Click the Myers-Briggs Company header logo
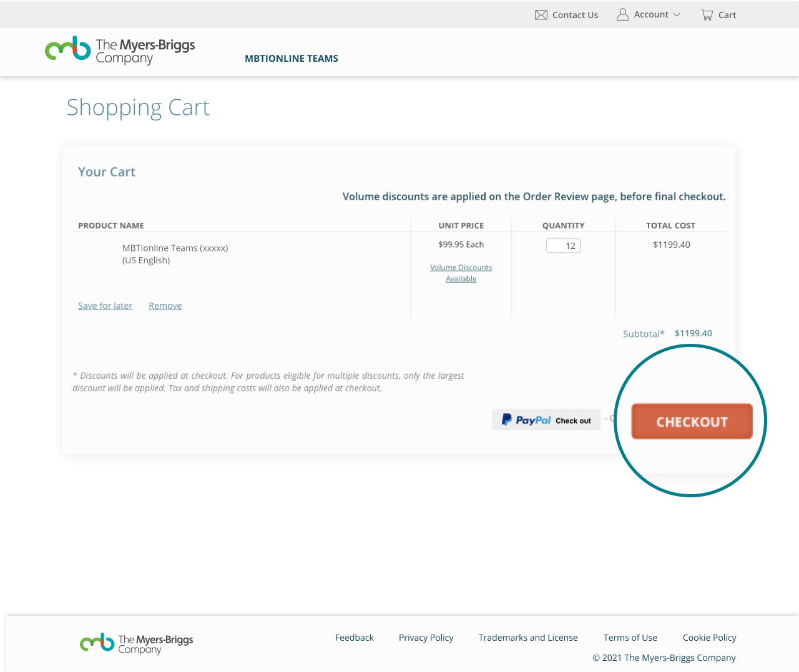The width and height of the screenshot is (799, 672). point(120,50)
